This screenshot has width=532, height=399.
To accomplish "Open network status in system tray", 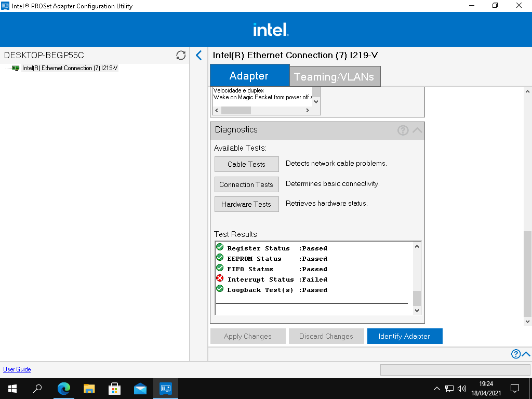I will click(449, 389).
